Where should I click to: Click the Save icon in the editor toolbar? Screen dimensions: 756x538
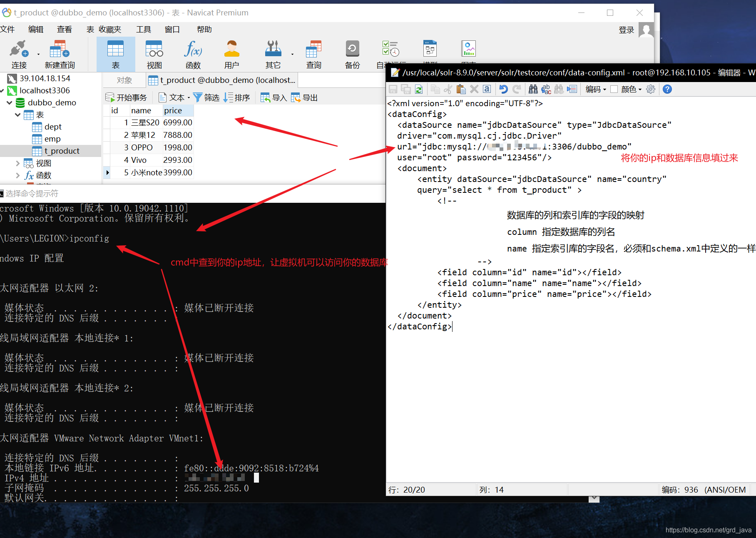(393, 89)
